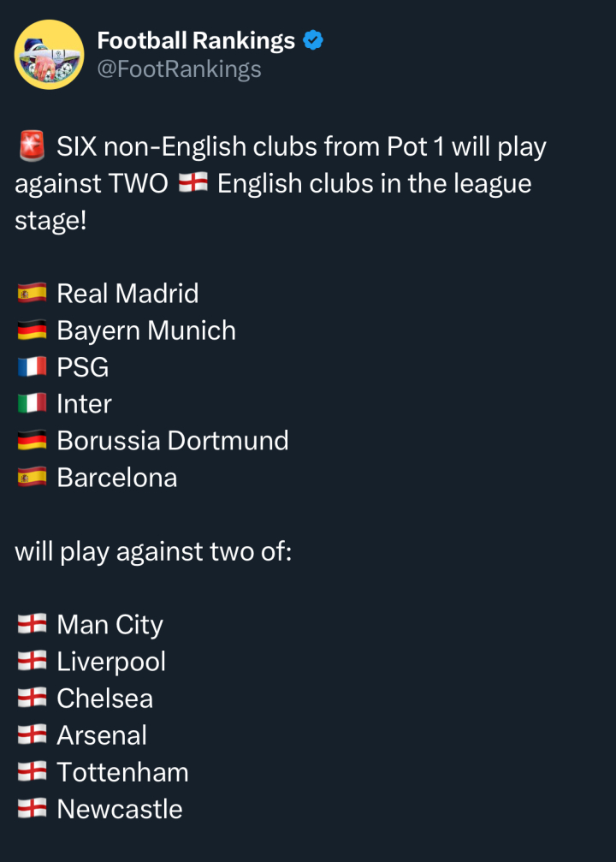Click the text 'will play against two of:'

153,551
